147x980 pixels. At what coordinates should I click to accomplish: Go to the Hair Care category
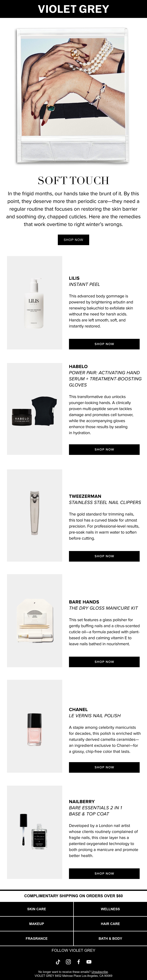point(110,924)
